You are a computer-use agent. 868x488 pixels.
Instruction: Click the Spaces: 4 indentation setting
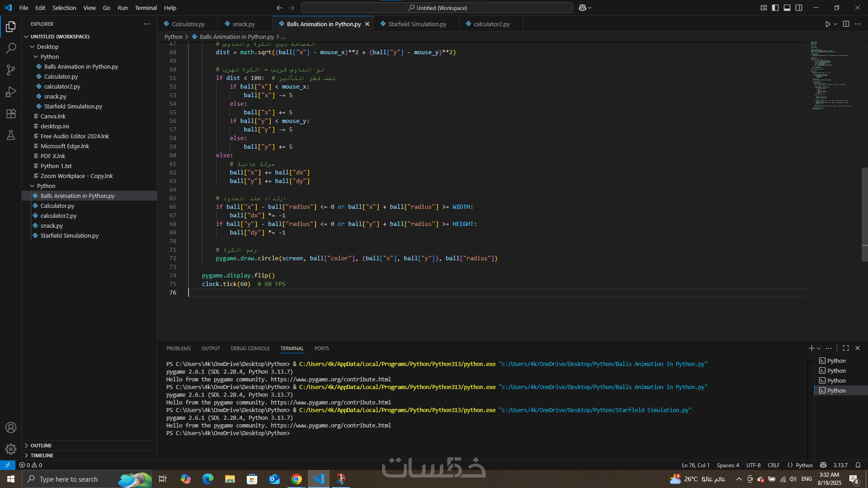coord(728,465)
